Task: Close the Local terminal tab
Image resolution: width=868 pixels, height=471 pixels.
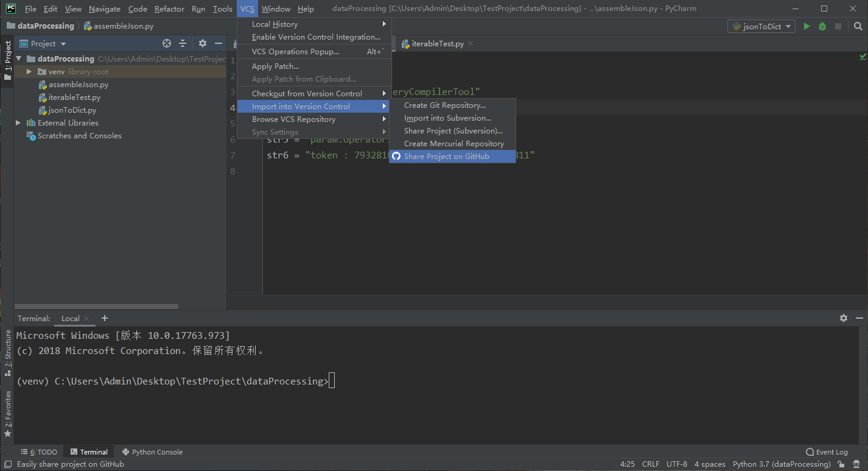Action: click(86, 318)
